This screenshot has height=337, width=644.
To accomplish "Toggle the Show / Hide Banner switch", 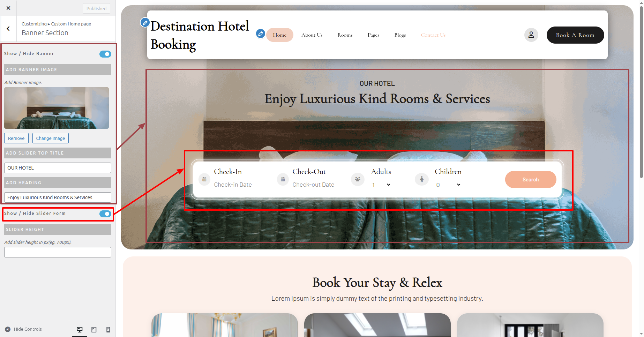I will pyautogui.click(x=105, y=54).
